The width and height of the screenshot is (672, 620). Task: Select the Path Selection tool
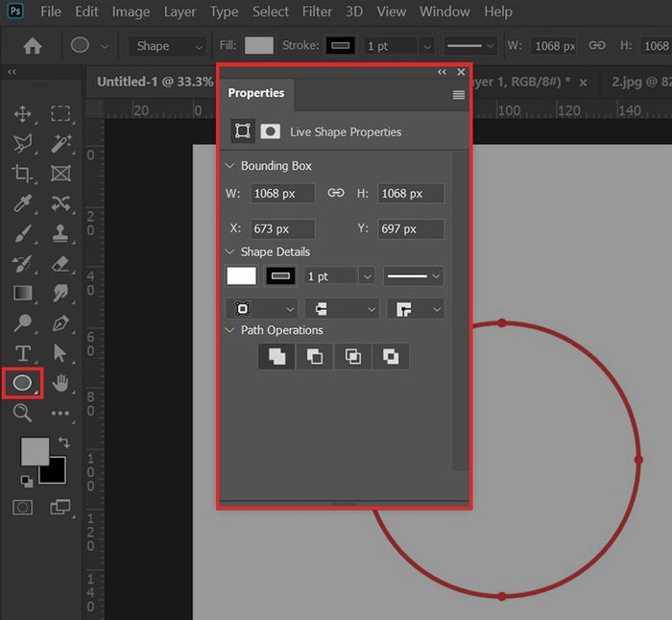[60, 353]
